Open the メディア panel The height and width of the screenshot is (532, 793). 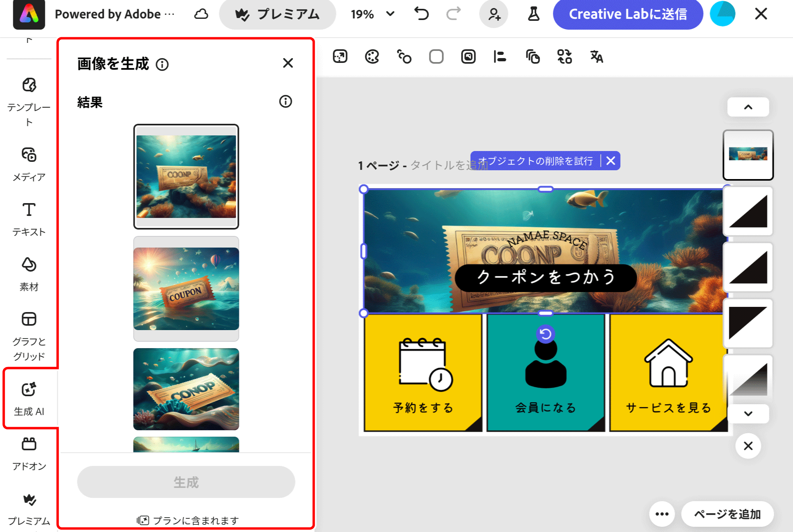tap(28, 162)
